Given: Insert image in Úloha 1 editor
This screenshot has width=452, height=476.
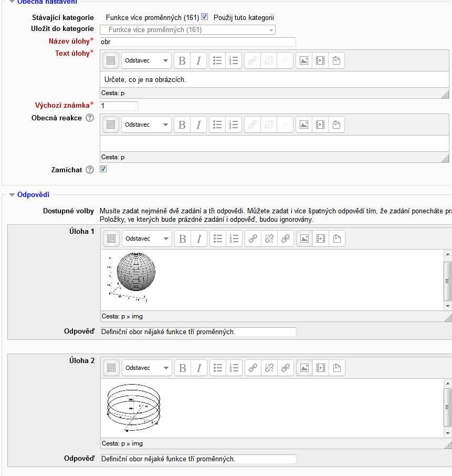Looking at the screenshot, I should click(x=304, y=239).
